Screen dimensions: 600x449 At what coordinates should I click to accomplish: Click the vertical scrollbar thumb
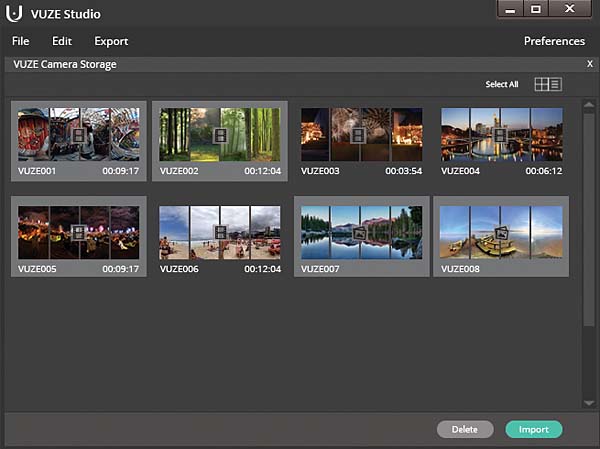(589, 218)
